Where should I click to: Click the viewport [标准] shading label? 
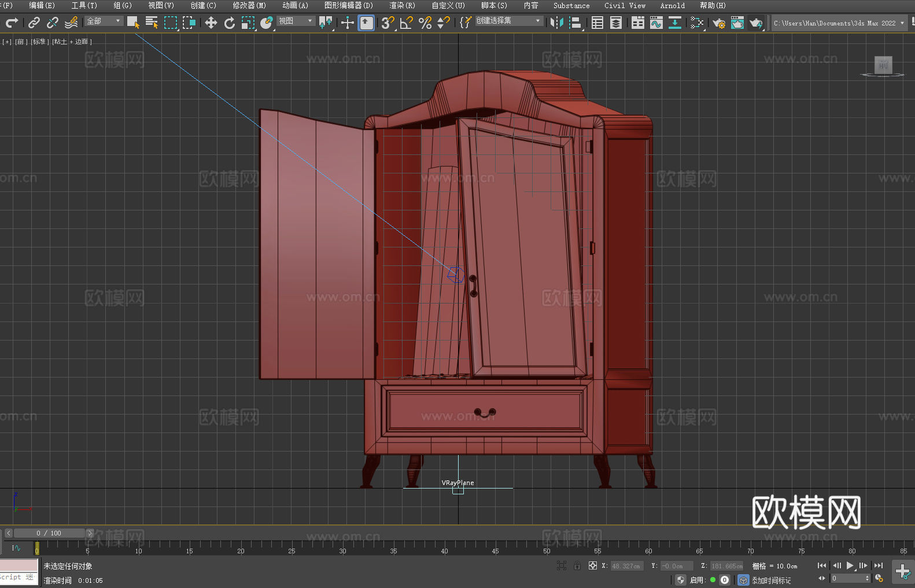[x=39, y=42]
